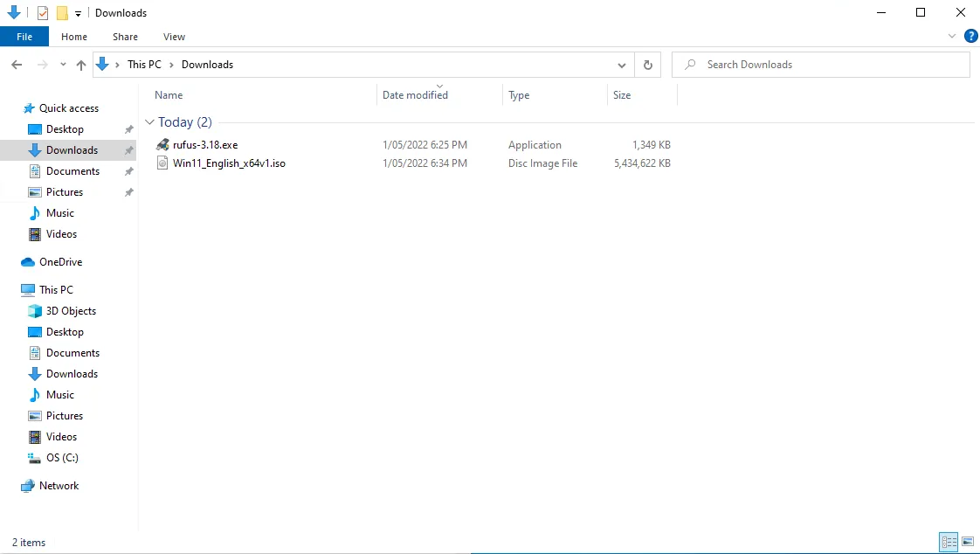The width and height of the screenshot is (980, 554).
Task: Open Music under This PC
Action: pos(60,395)
